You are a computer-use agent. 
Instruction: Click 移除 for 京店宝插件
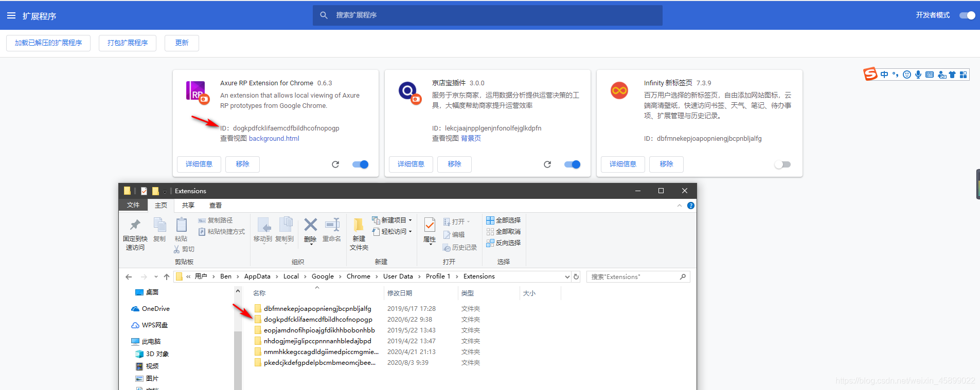(454, 164)
